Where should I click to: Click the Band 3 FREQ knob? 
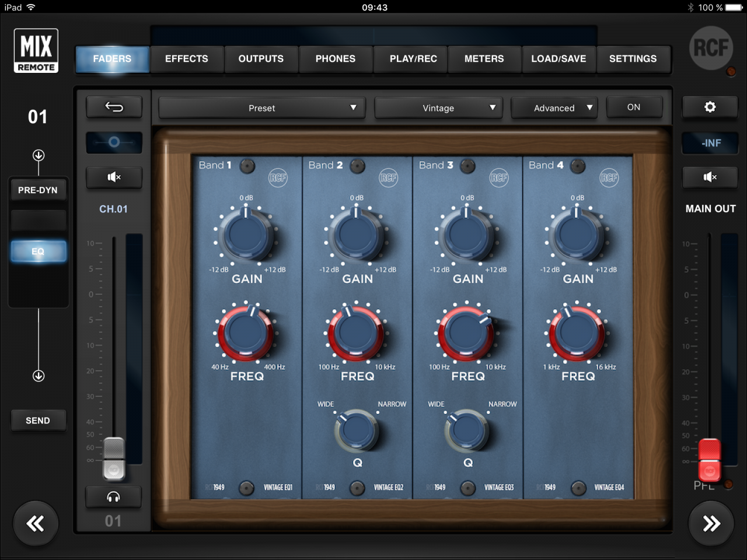pos(467,332)
